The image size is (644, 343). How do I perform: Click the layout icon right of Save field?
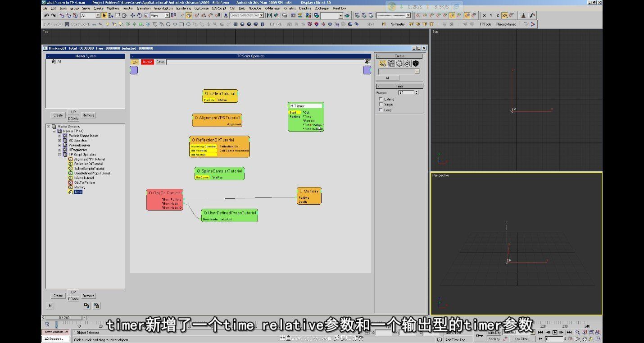[367, 62]
